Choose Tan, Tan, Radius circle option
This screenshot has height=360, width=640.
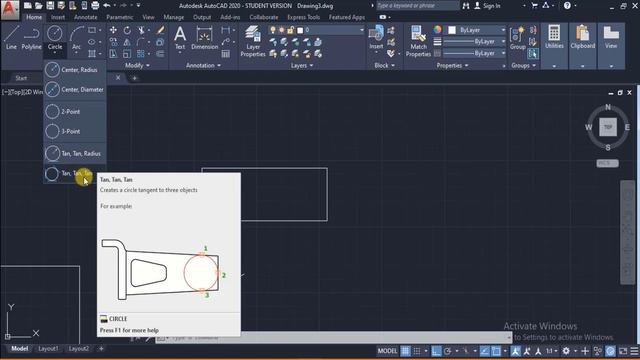point(75,153)
